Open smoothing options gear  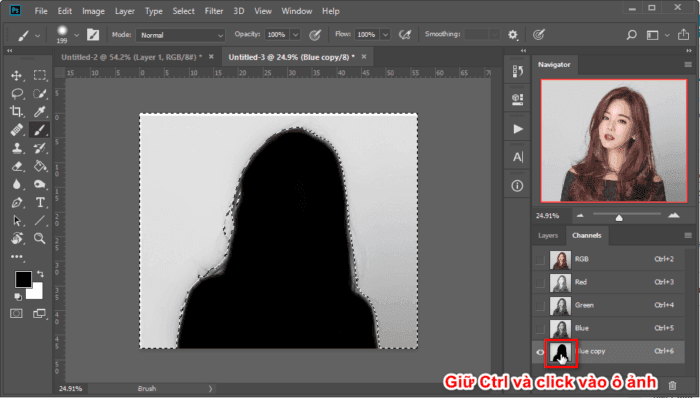click(x=512, y=34)
